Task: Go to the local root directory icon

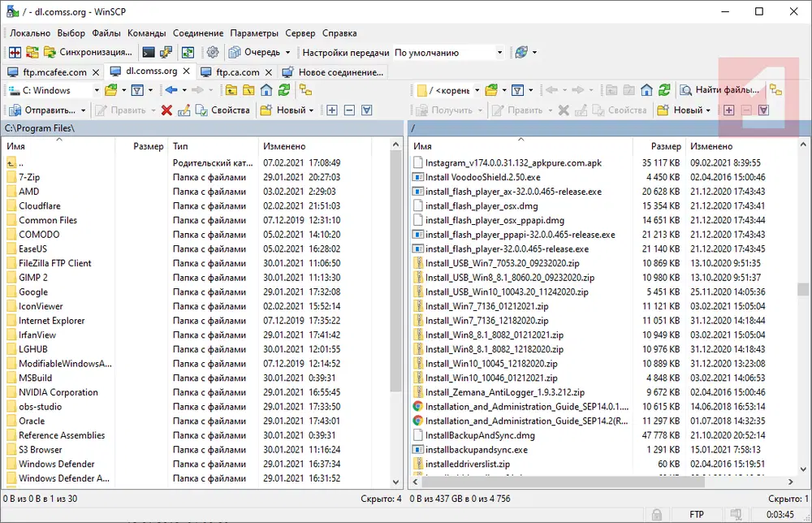Action: [x=248, y=90]
